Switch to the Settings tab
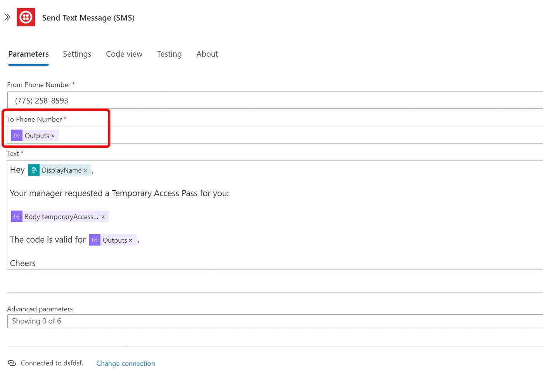 pyautogui.click(x=77, y=54)
